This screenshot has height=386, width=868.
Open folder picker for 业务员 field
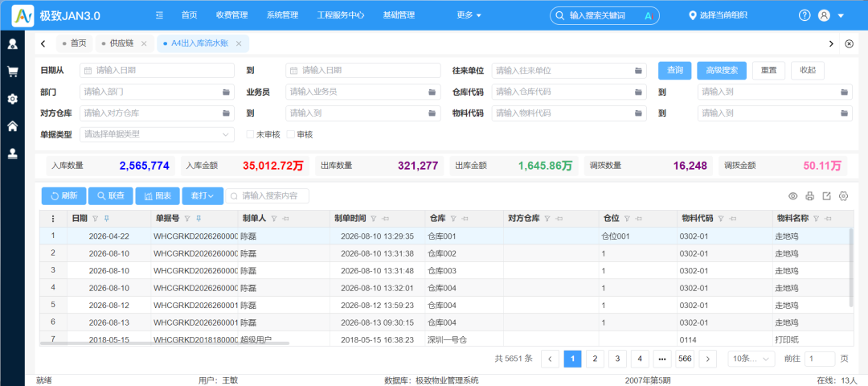(432, 92)
